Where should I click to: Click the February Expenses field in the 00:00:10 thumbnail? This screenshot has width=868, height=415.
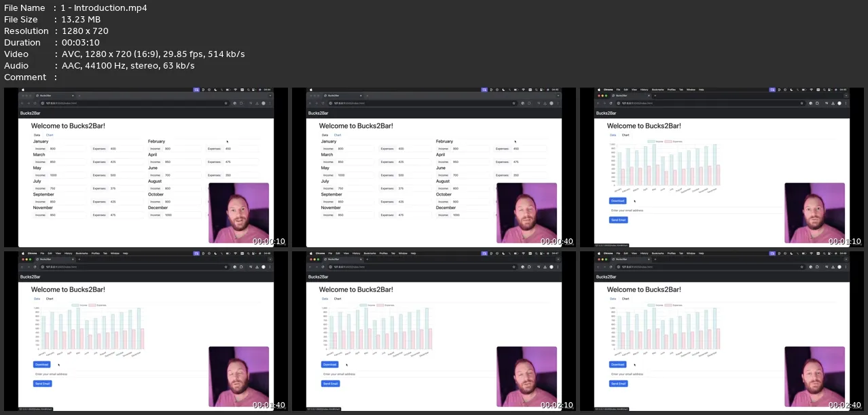click(242, 149)
